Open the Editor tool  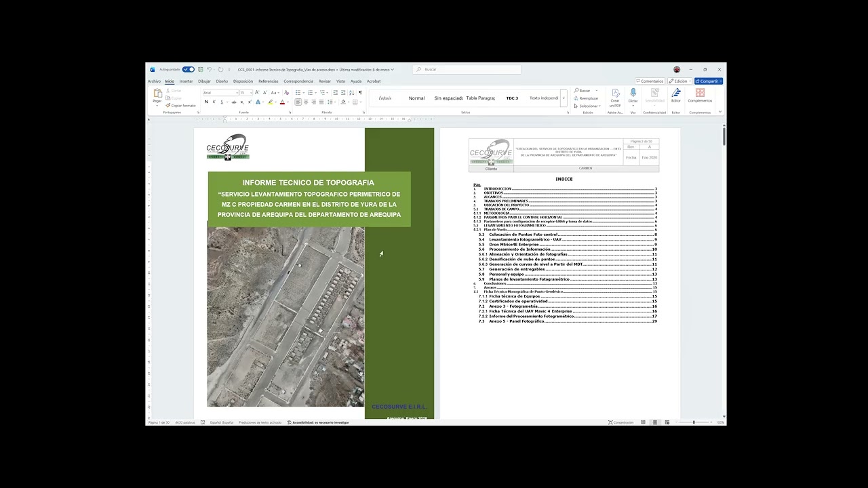[x=676, y=96]
